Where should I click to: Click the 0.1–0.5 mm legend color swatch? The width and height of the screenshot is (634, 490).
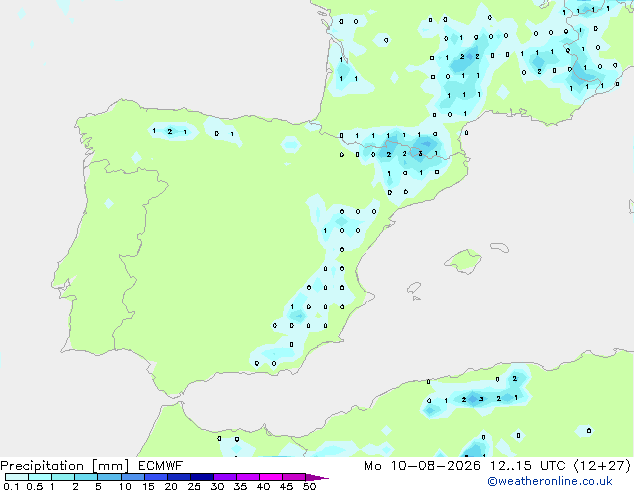(17, 477)
